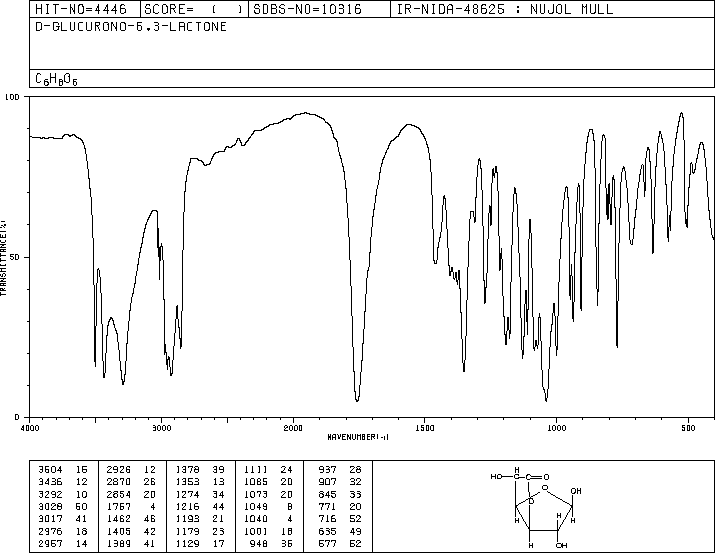Select peak 845 in the table
This screenshot has height=553, width=715.
(327, 494)
